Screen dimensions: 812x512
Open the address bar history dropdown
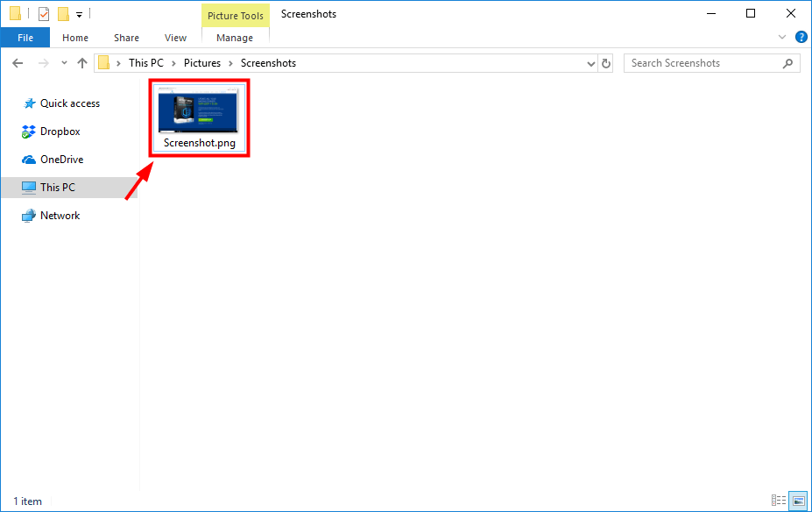point(590,62)
